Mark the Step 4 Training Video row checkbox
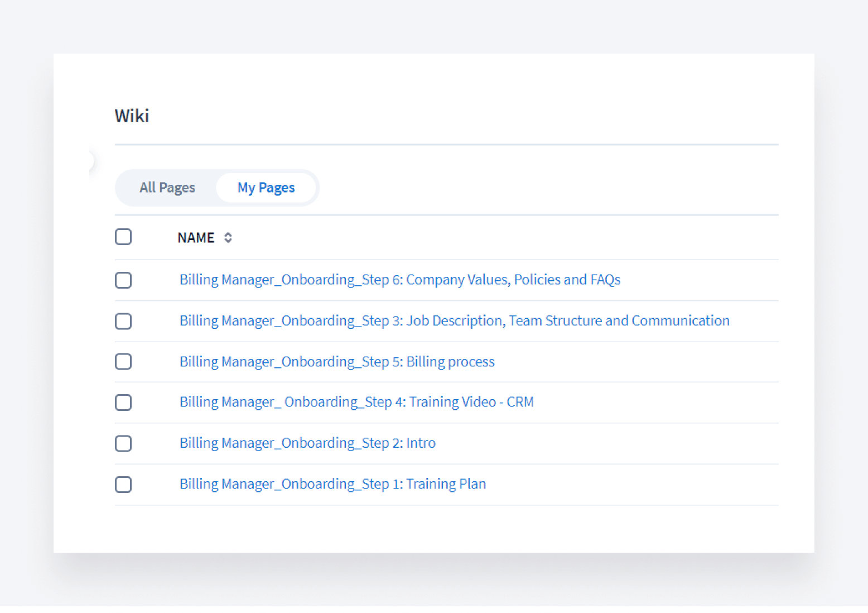Screen dimensions: 868x613 pyautogui.click(x=123, y=403)
